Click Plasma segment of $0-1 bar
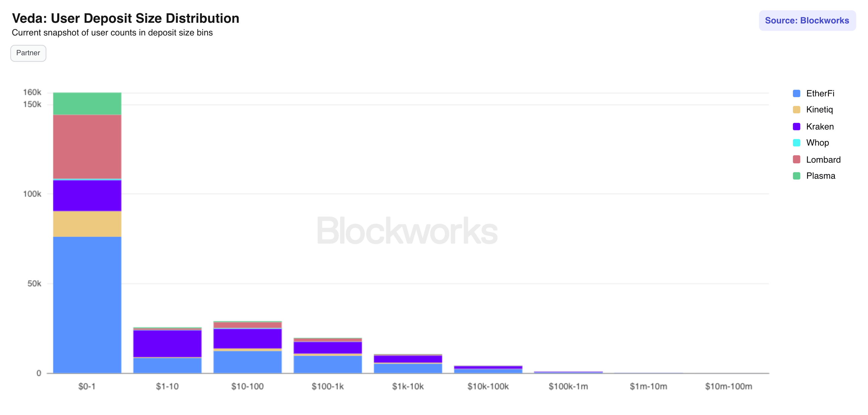This screenshot has width=868, height=415. click(x=87, y=104)
